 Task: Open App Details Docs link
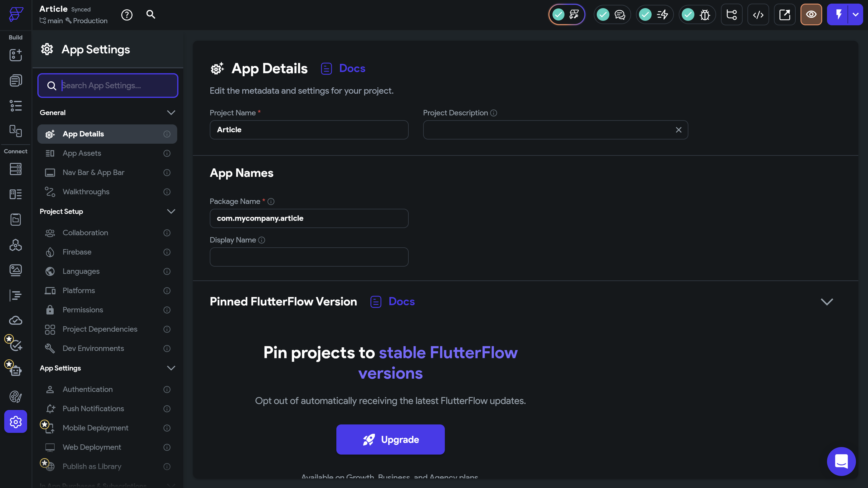tap(352, 68)
